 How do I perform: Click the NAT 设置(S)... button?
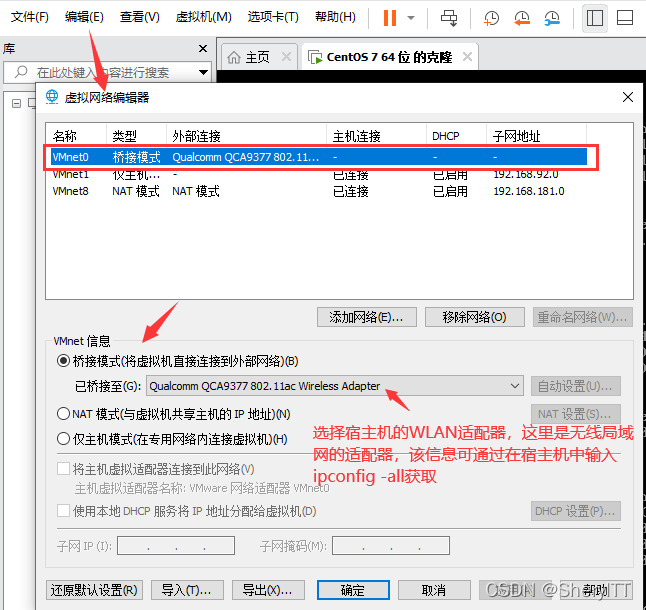(x=576, y=414)
